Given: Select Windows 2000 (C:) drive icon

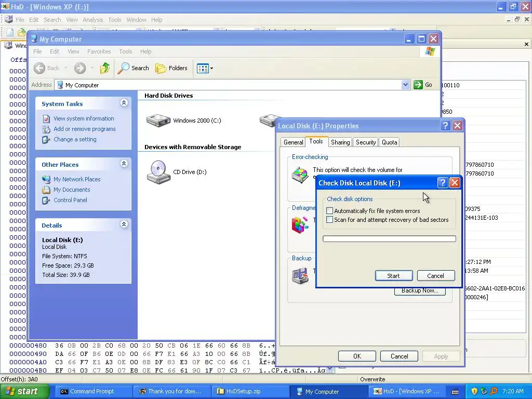Looking at the screenshot, I should [x=158, y=121].
